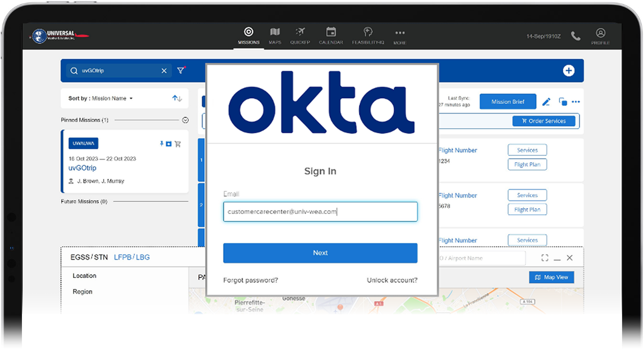This screenshot has height=351, width=644.
Task: Click the phone contact icon
Action: (x=576, y=36)
